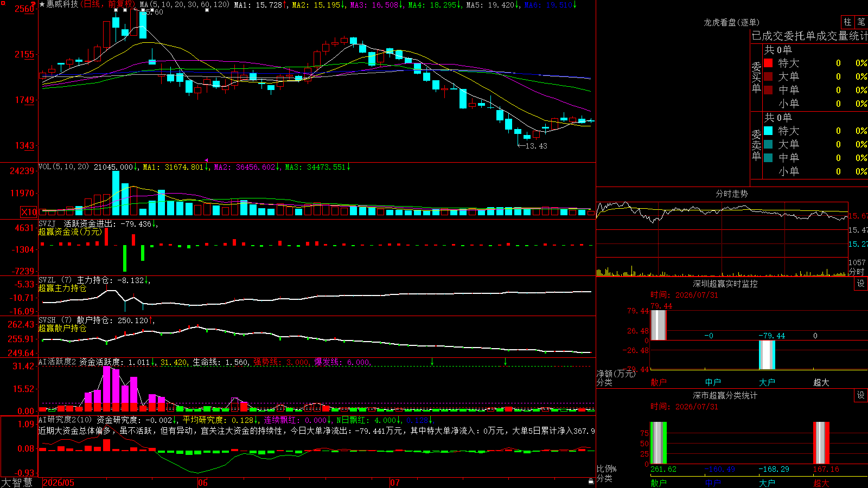This screenshot has height=488, width=868.
Task: Click the 07 month marker on the time axis
Action: pyautogui.click(x=394, y=483)
